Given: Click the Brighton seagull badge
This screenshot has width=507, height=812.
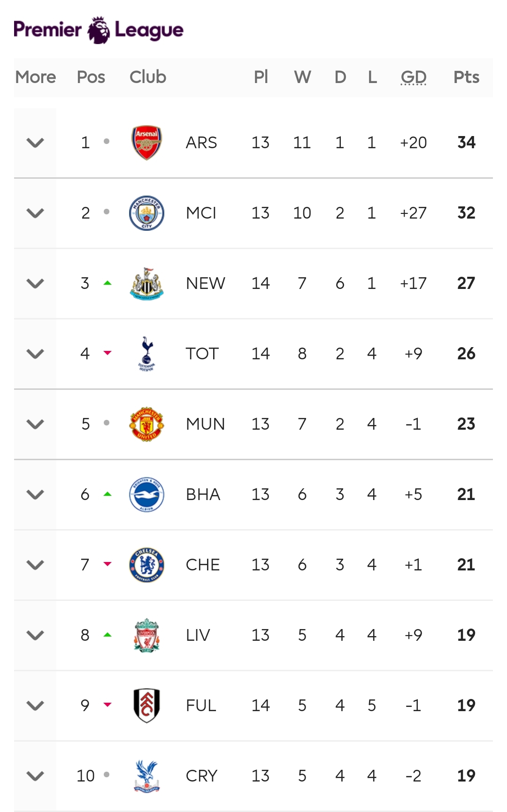Looking at the screenshot, I should click(146, 494).
